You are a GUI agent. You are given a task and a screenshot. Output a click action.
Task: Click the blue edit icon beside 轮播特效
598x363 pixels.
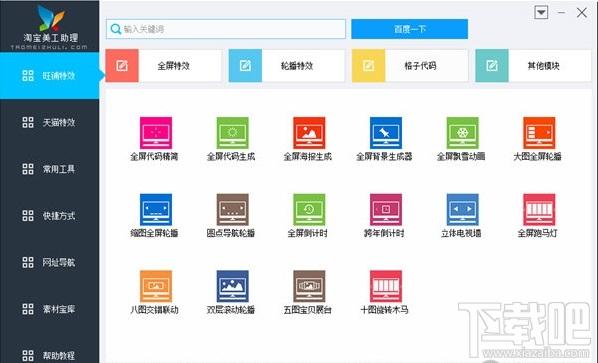(x=245, y=66)
